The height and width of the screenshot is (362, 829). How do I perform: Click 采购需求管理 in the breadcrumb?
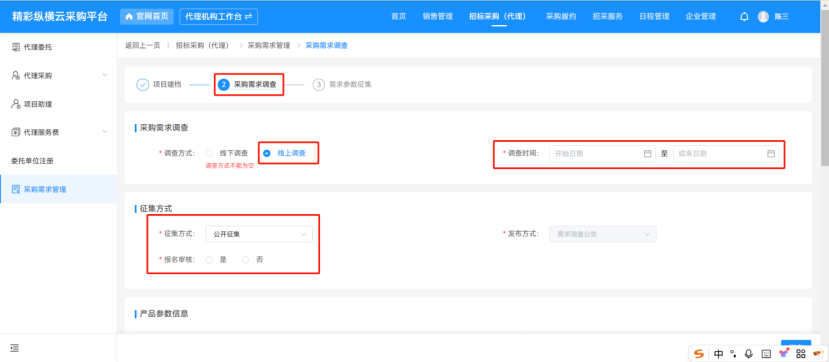(269, 45)
